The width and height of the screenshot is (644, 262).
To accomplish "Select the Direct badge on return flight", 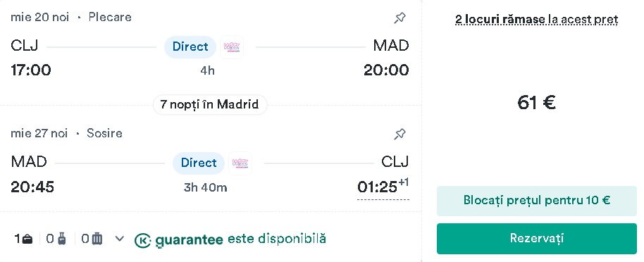I will pyautogui.click(x=199, y=163).
